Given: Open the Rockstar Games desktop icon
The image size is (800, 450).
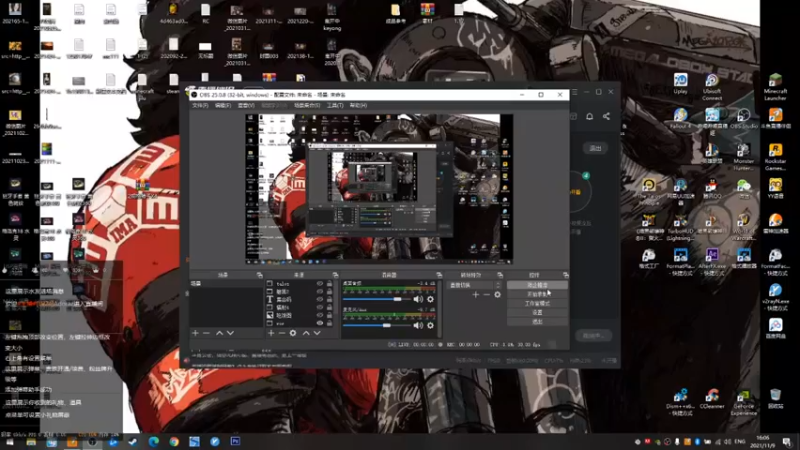Looking at the screenshot, I should pos(775,157).
